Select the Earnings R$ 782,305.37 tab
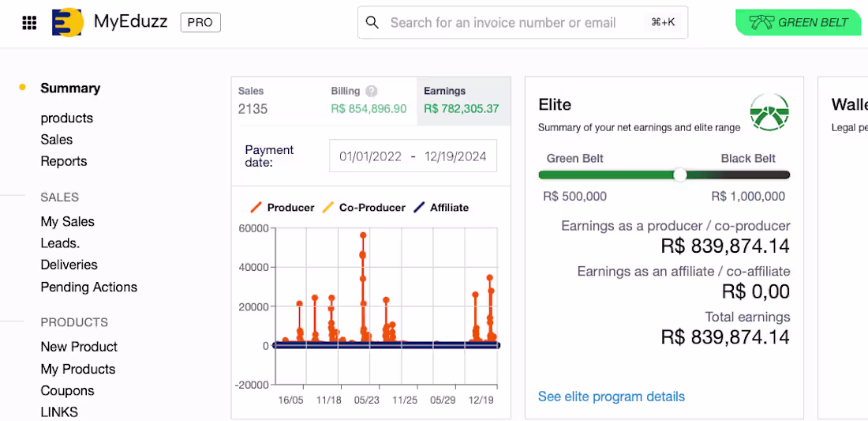868x421 pixels. 463,101
